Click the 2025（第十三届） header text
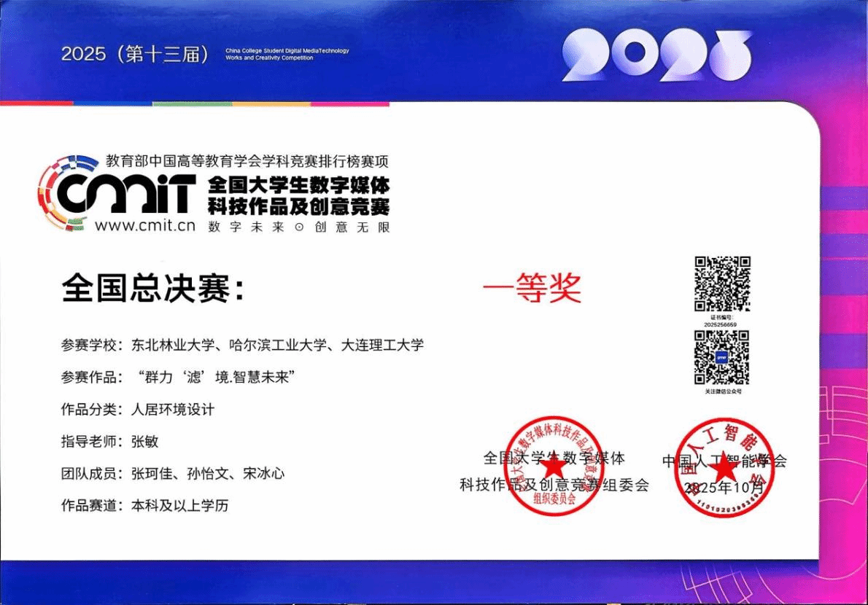Screen dimensions: 868x605 point(136,54)
